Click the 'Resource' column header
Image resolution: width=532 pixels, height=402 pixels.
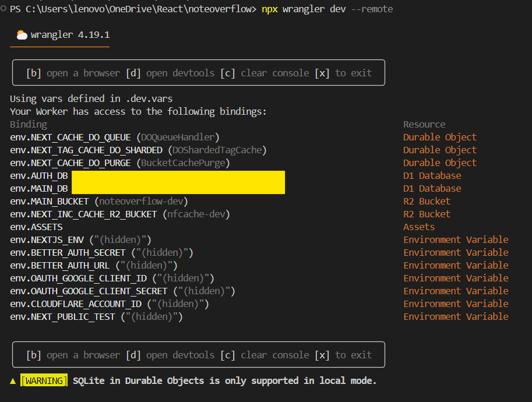[424, 125]
